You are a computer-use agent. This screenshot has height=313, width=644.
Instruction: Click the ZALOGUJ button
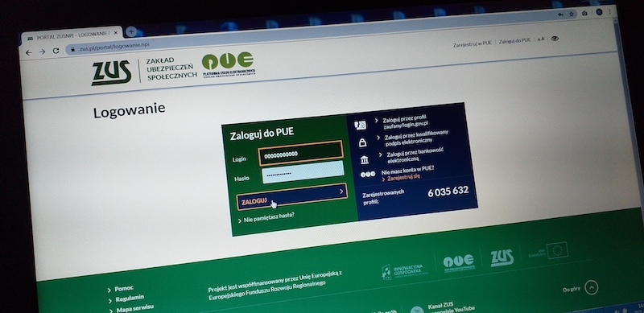tap(292, 197)
